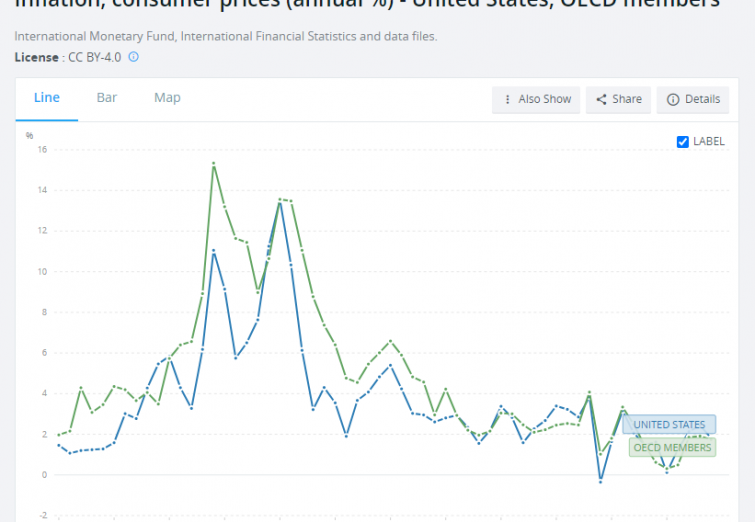Select the UNITED STATES series label
Viewport: 755px width, 522px height.
coord(668,425)
